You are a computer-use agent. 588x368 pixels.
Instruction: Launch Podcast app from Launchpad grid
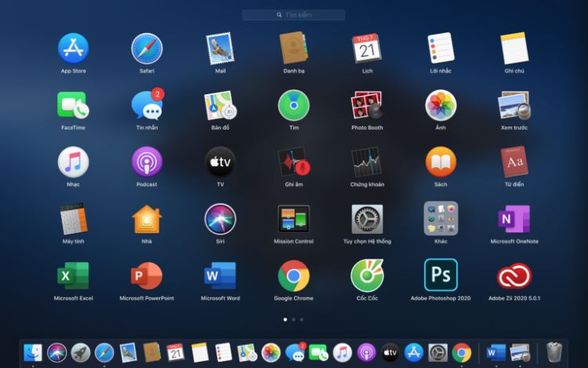pyautogui.click(x=147, y=162)
